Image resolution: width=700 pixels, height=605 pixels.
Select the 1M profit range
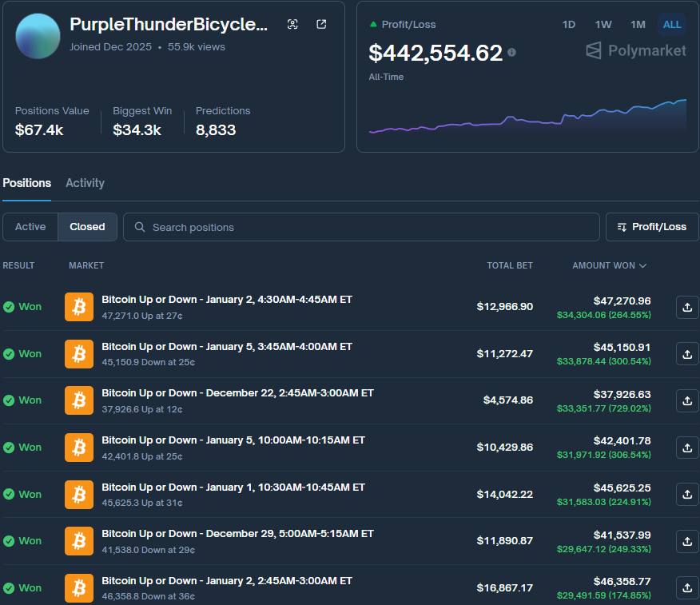[638, 25]
